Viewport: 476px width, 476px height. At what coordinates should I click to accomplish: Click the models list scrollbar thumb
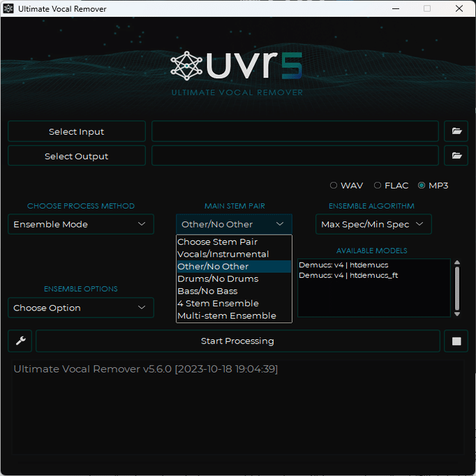[457, 288]
